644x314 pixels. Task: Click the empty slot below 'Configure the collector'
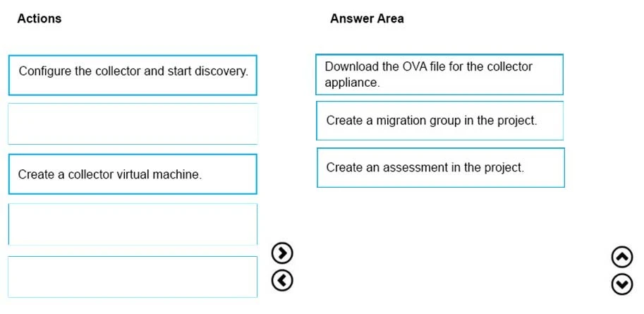(x=133, y=124)
